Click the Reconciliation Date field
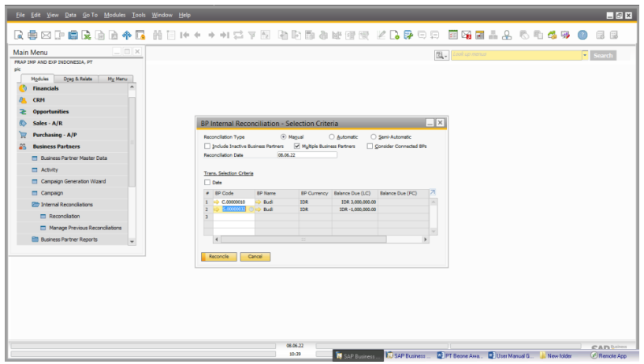This screenshot has height=364, width=644. coord(307,155)
